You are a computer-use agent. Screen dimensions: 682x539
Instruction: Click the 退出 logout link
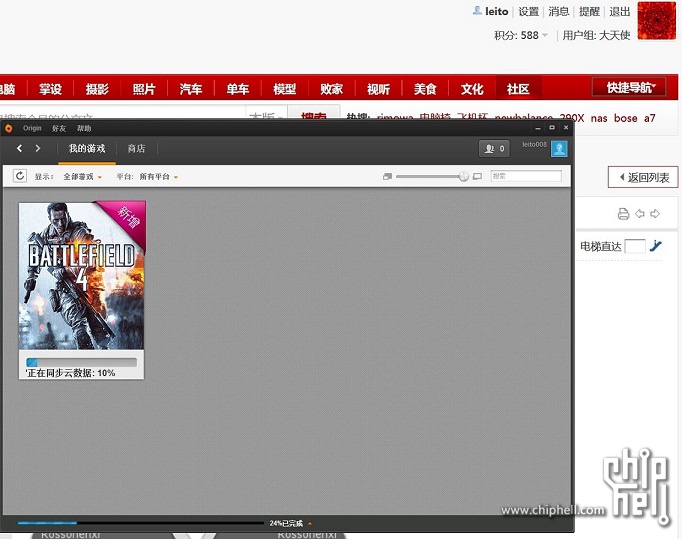point(620,12)
